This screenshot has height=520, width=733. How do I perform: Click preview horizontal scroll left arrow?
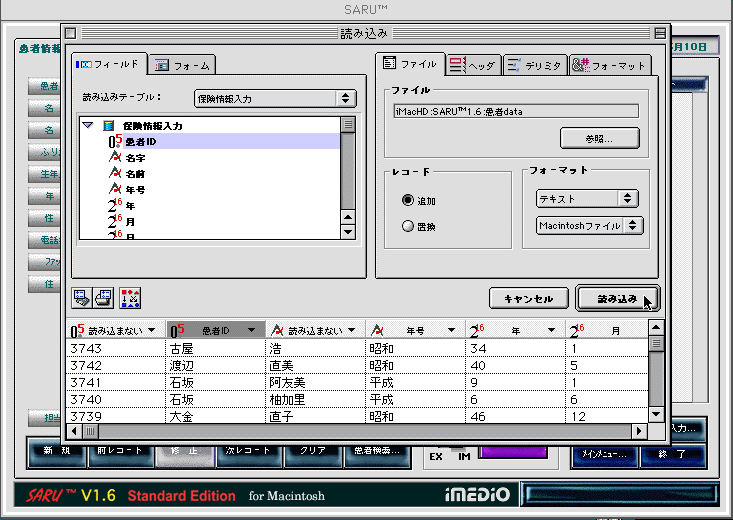pos(74,431)
